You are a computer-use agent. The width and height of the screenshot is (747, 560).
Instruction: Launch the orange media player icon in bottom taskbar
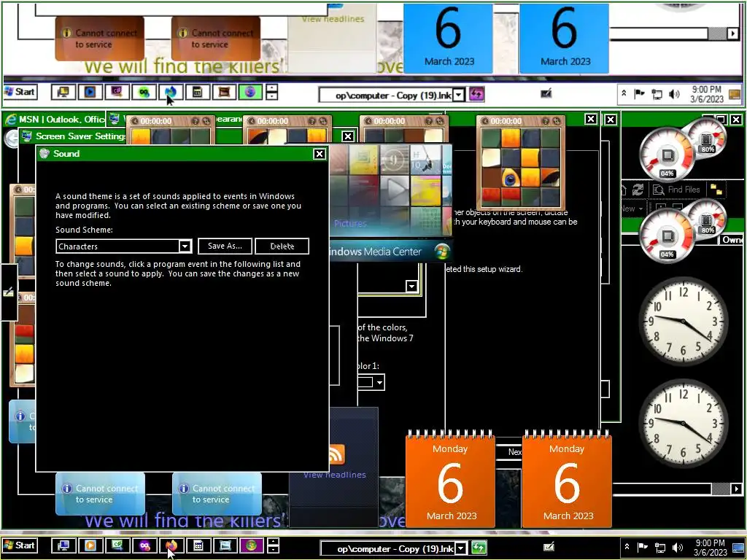(x=90, y=545)
